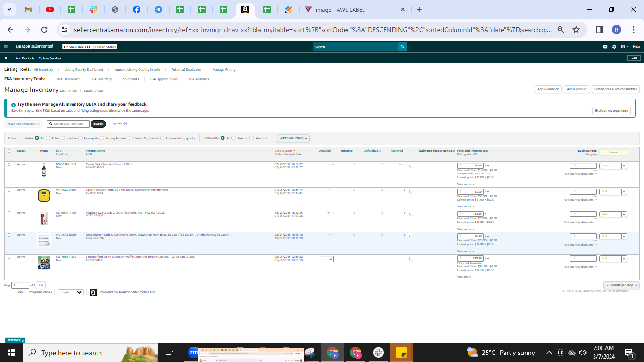The width and height of the screenshot is (644, 362).
Task: Open a new browser tab
Action: 420,9
